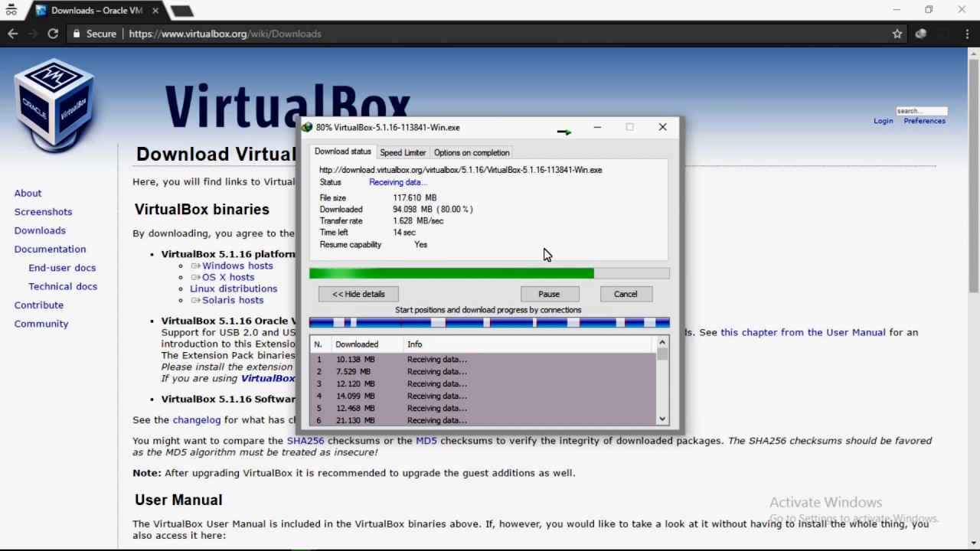Open the MD5 checksums link
The width and height of the screenshot is (980, 551).
tap(426, 441)
